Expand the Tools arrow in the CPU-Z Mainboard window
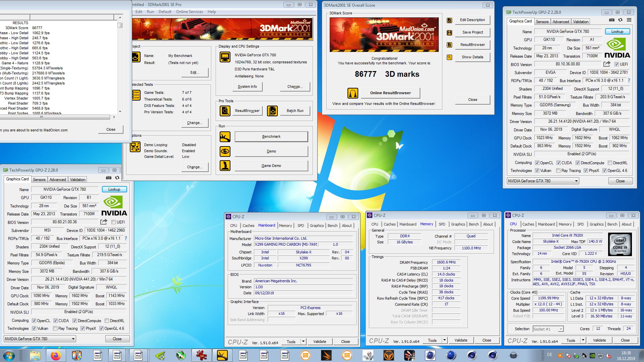The image size is (644, 362). coord(303,342)
